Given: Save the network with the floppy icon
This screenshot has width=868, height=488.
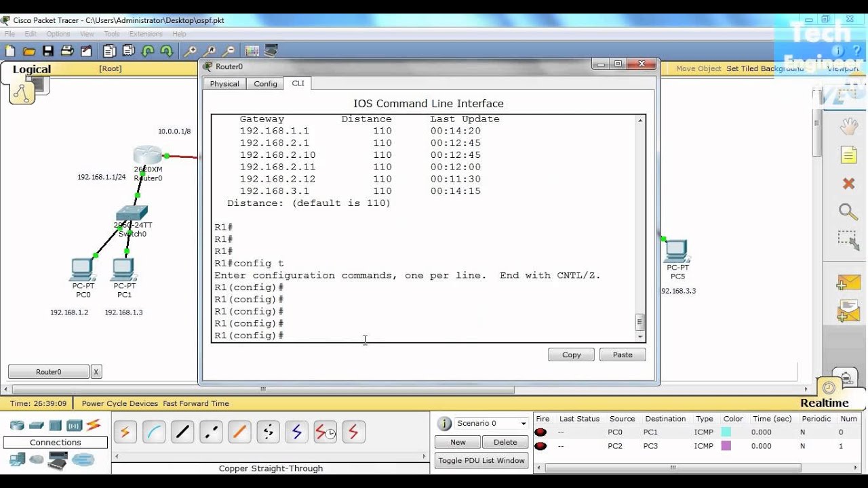Looking at the screenshot, I should click(48, 51).
